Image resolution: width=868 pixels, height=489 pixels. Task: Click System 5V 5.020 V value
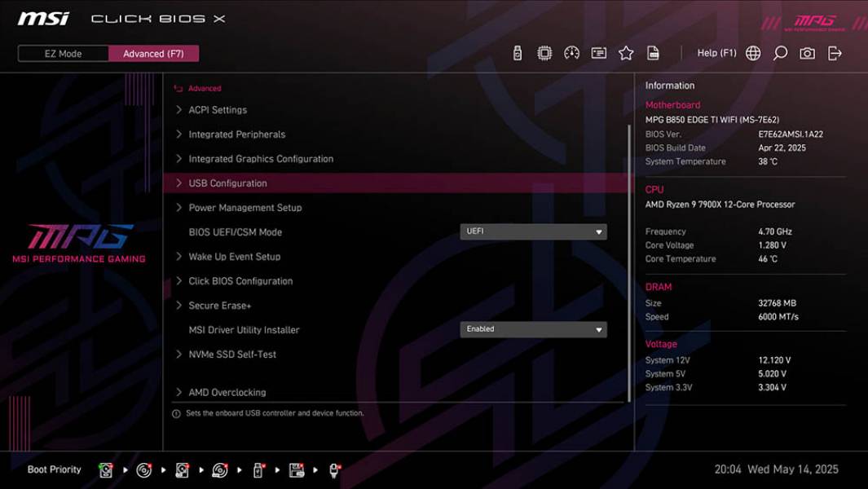click(x=772, y=374)
